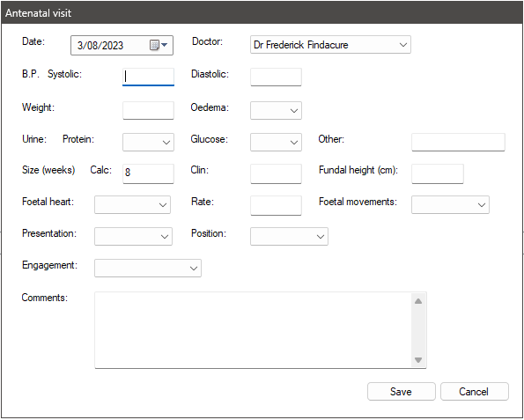Viewport: 524px width, 420px height.
Task: Expand the Urine Protein dropdown
Action: [x=148, y=142]
